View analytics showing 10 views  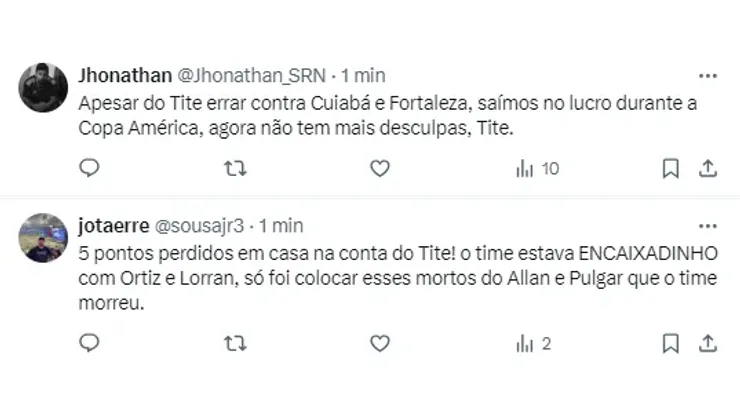pos(537,169)
